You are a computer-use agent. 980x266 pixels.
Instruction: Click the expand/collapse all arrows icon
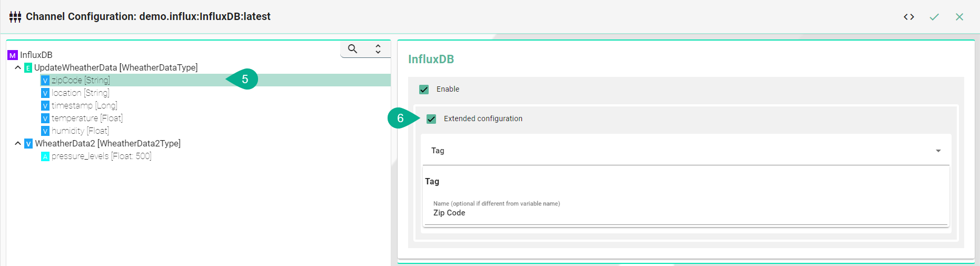pyautogui.click(x=378, y=49)
